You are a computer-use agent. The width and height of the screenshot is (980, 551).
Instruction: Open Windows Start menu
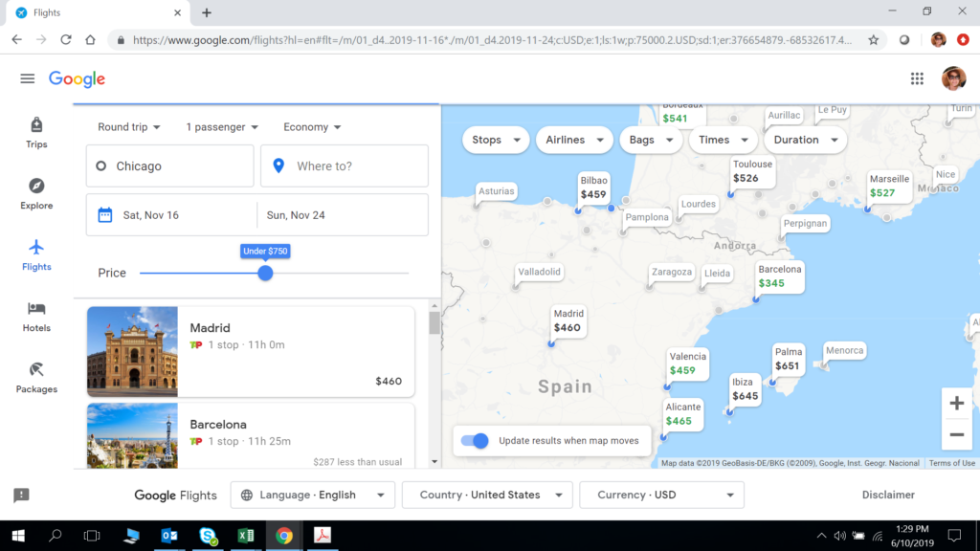[18, 536]
